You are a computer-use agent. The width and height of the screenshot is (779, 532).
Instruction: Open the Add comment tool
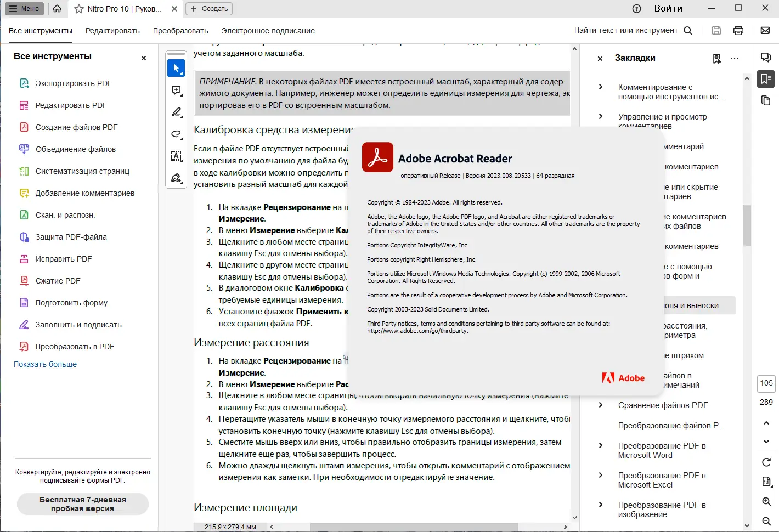pyautogui.click(x=176, y=90)
